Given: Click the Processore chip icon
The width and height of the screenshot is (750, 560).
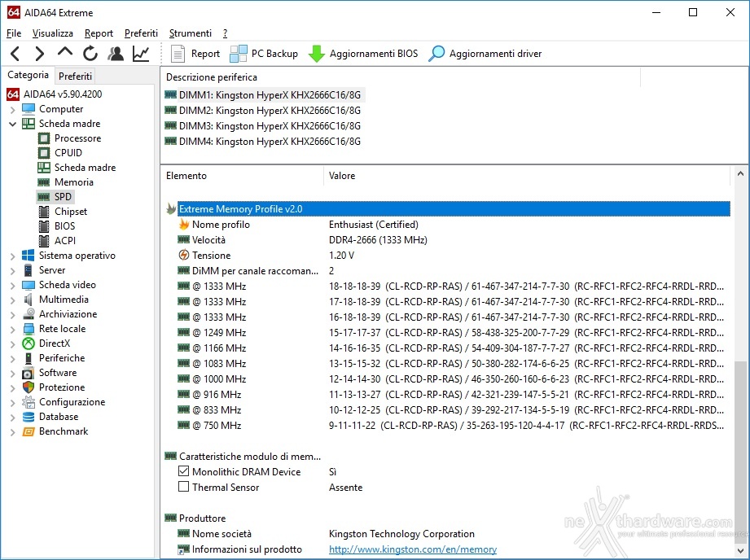Looking at the screenshot, I should [44, 138].
